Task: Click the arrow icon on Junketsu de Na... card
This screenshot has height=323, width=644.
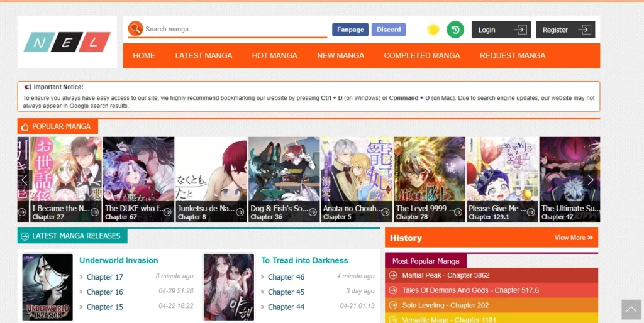Action: (240, 212)
